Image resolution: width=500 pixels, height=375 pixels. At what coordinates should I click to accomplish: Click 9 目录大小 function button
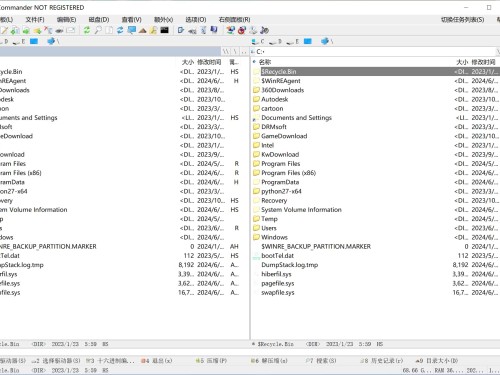click(x=436, y=361)
